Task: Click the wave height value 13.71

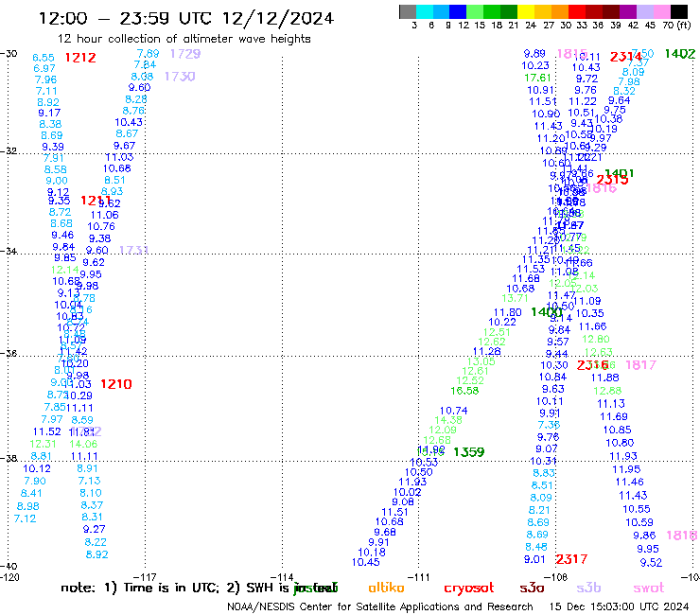Action: [x=515, y=298]
